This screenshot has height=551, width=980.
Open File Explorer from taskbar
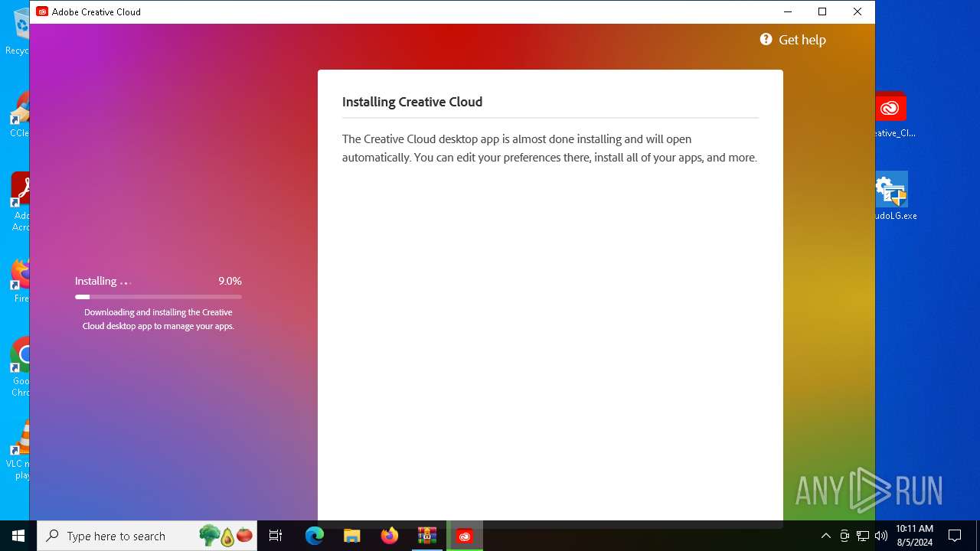pos(352,536)
